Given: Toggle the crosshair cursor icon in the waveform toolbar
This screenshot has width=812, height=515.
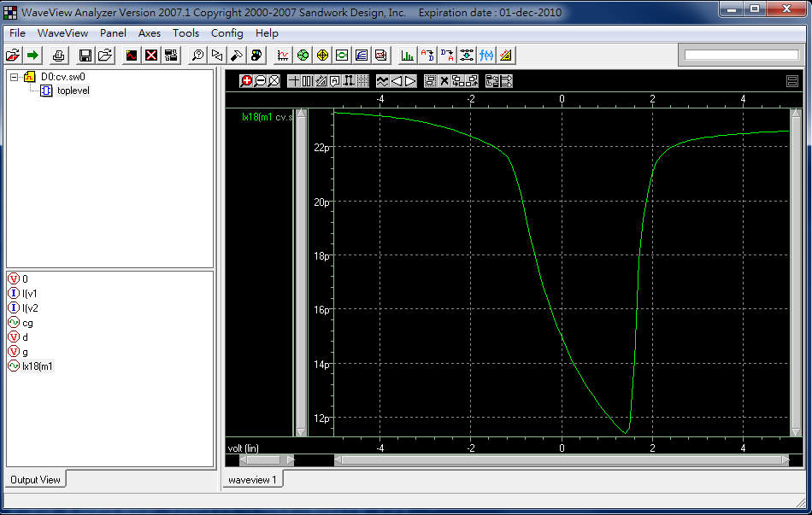Looking at the screenshot, I should coord(293,81).
